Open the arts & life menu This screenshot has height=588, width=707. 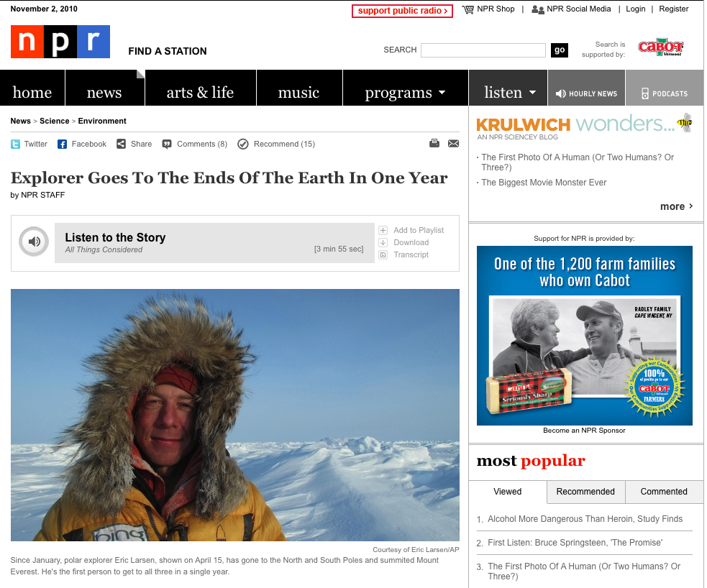[200, 92]
